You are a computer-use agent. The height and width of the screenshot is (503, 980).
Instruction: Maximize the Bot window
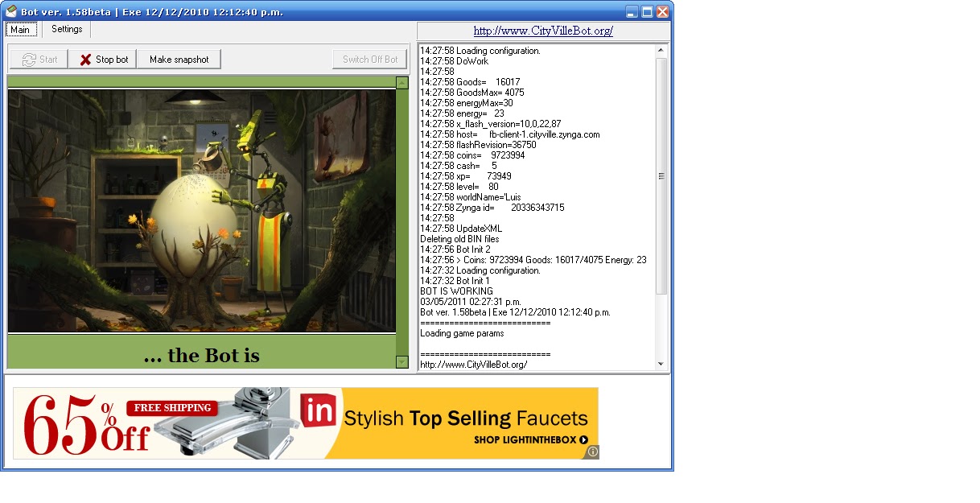click(647, 11)
